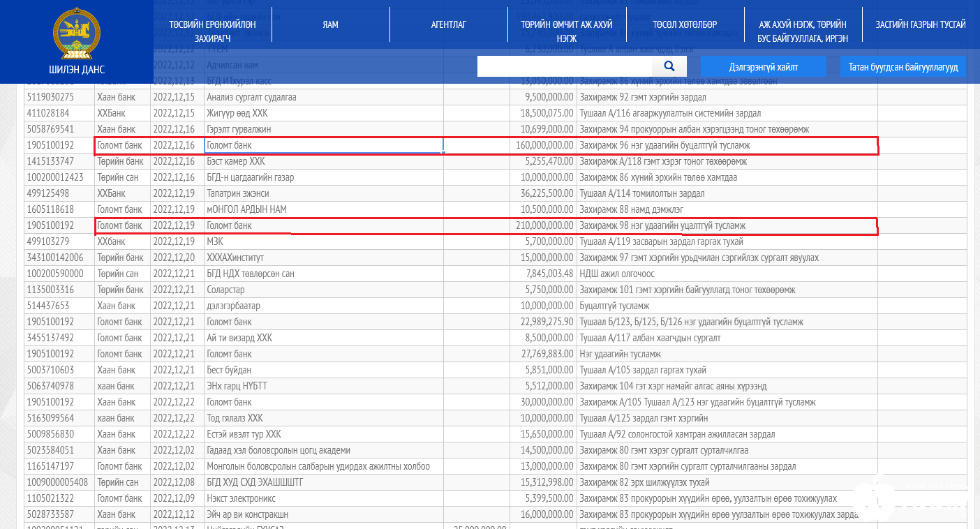Click Эйч ар ви констракшн cell

click(x=325, y=514)
